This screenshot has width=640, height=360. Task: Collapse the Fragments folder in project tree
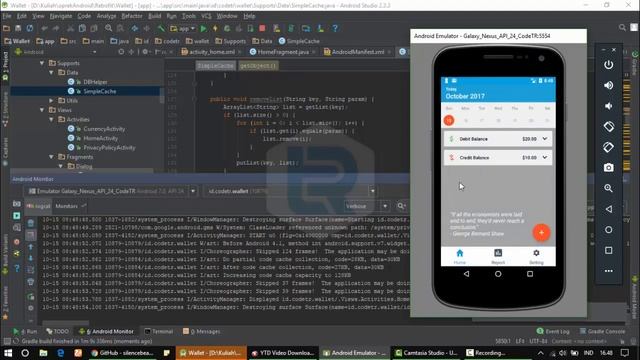(51, 157)
